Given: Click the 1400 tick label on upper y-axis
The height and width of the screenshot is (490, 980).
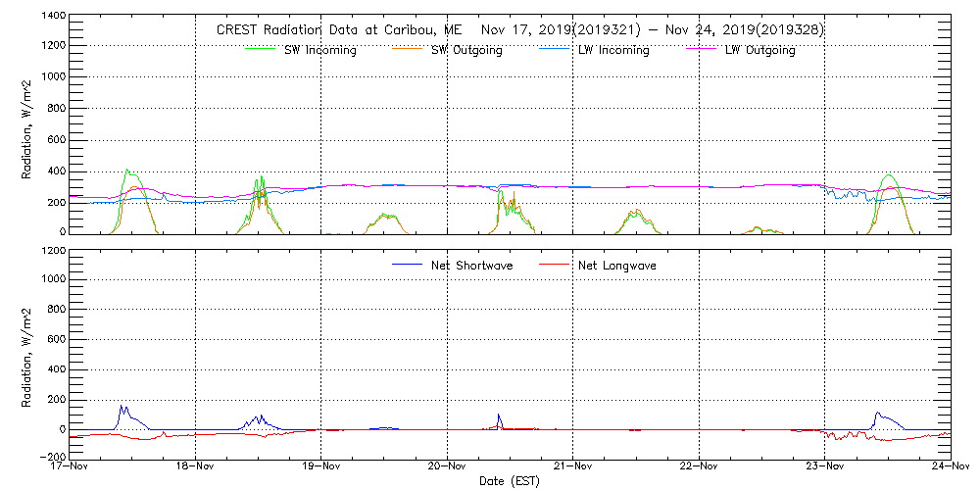Looking at the screenshot, I should 54,18.
